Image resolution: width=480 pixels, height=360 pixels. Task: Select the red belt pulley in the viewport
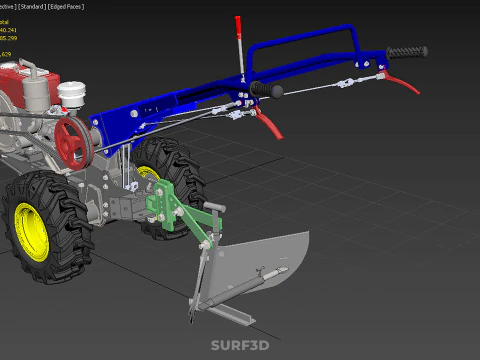pyautogui.click(x=73, y=143)
